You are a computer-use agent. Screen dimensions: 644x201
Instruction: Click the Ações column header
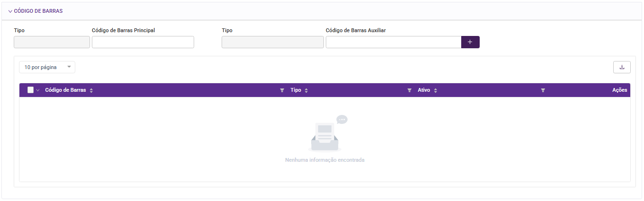(619, 90)
